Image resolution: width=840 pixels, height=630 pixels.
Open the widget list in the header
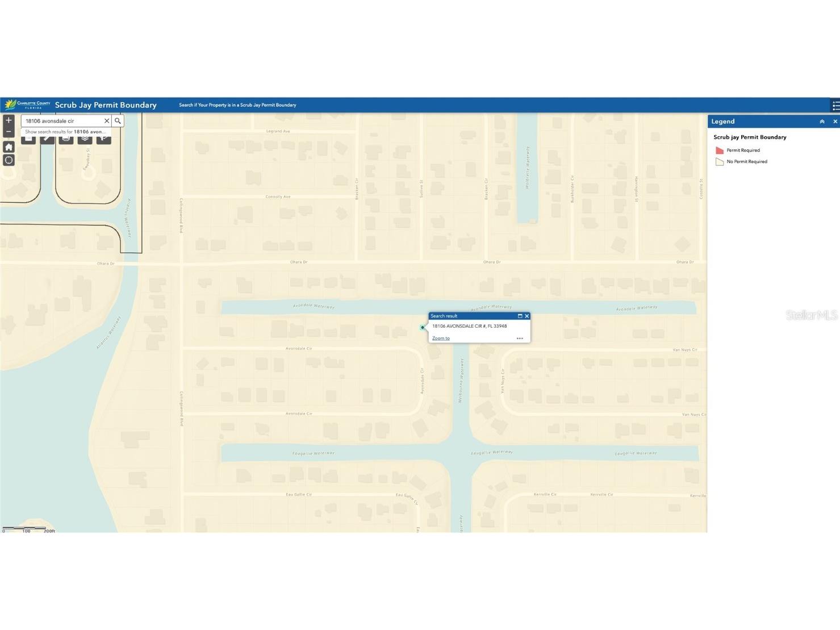tap(834, 105)
